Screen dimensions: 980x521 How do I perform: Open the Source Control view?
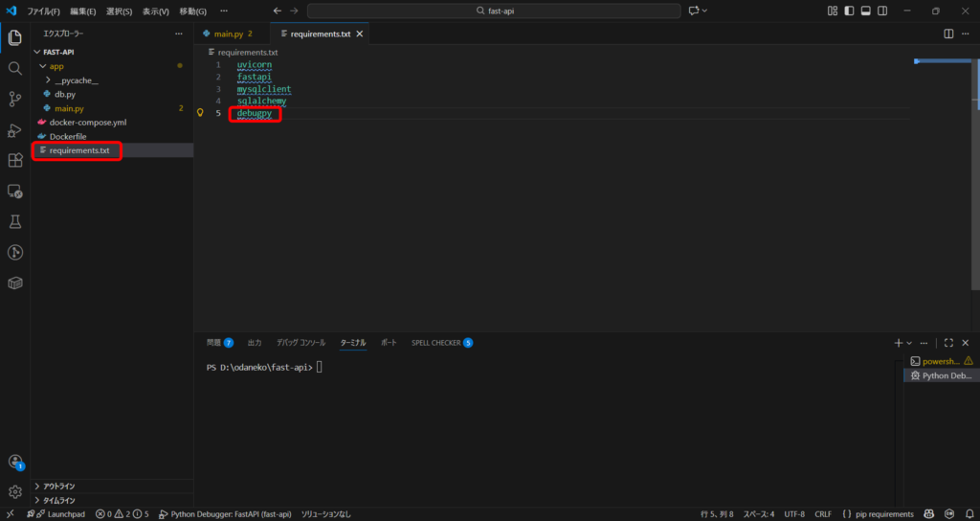tap(15, 100)
